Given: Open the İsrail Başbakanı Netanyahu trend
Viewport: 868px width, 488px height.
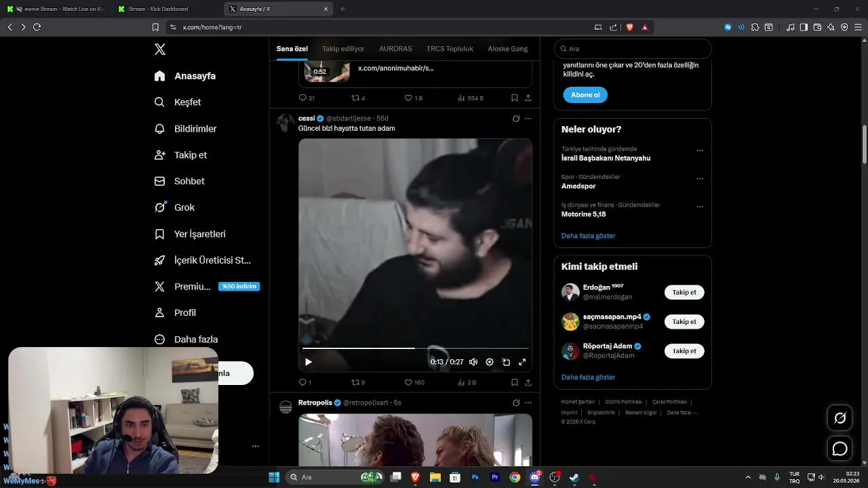Looking at the screenshot, I should pos(606,158).
